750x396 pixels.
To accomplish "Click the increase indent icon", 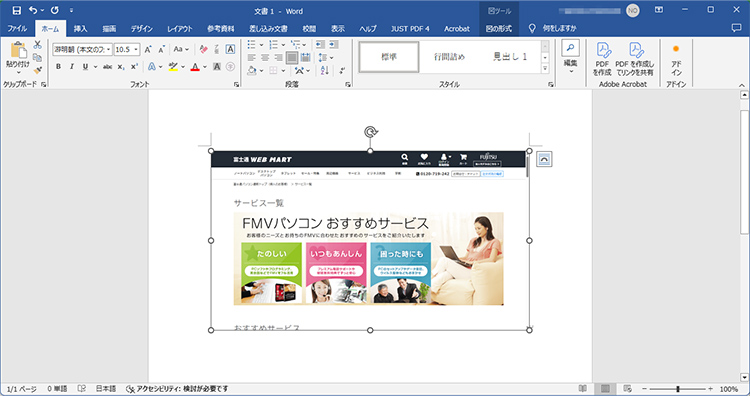I will point(333,45).
